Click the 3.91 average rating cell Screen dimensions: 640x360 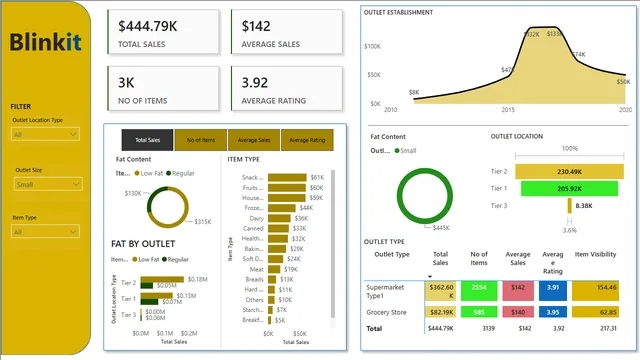click(553, 291)
